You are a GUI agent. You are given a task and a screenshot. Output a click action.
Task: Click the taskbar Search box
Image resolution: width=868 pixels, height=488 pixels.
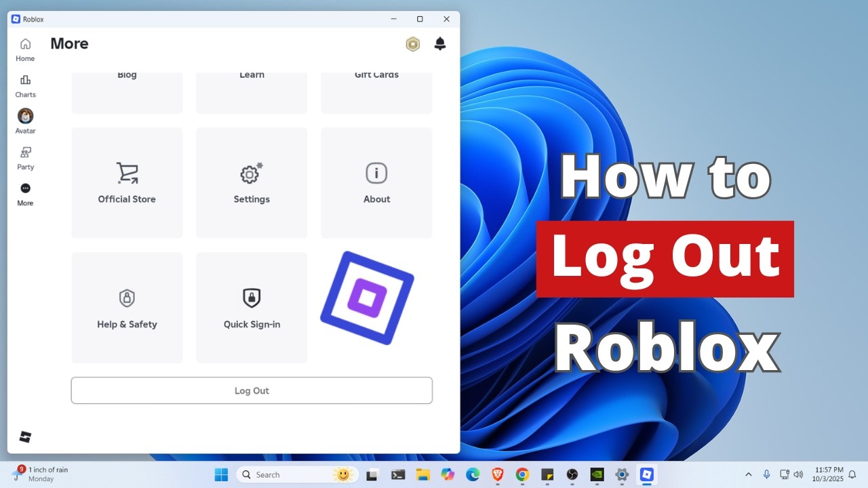coord(298,474)
